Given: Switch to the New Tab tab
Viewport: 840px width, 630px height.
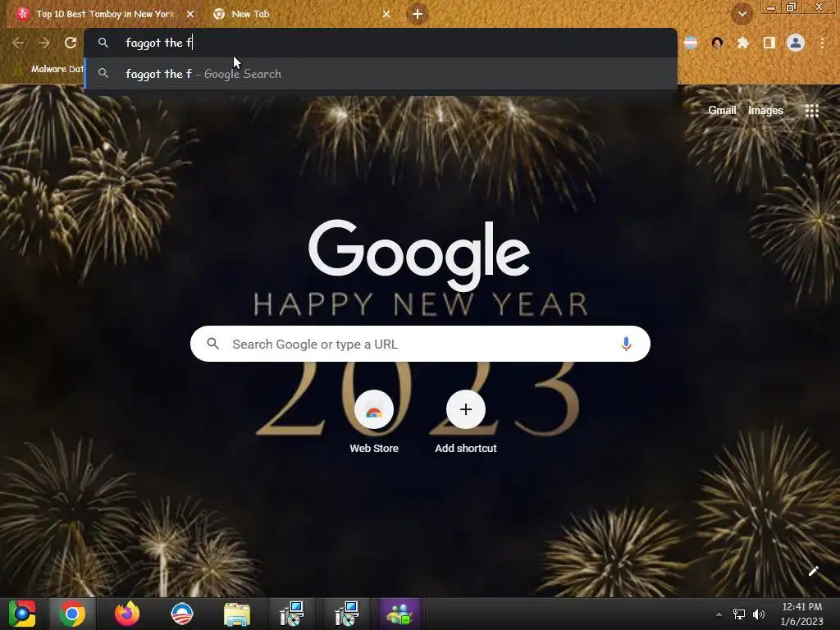Looking at the screenshot, I should (294, 14).
